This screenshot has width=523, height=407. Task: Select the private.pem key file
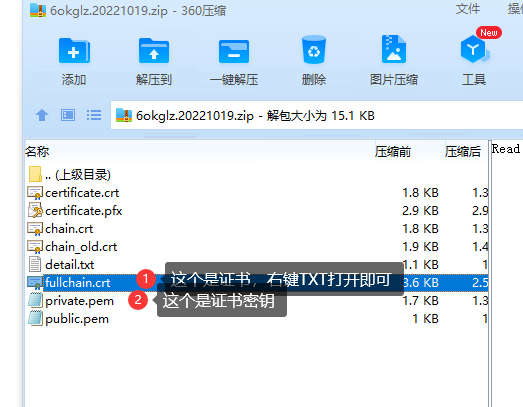coord(70,301)
